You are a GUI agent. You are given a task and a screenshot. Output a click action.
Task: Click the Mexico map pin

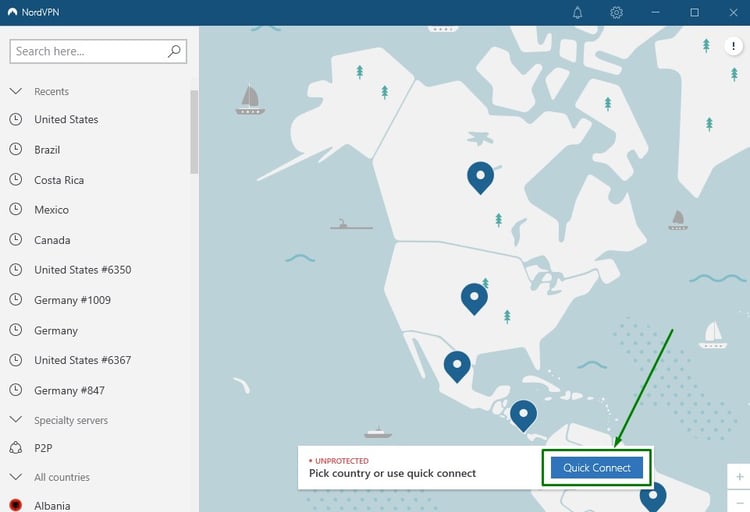pos(457,367)
